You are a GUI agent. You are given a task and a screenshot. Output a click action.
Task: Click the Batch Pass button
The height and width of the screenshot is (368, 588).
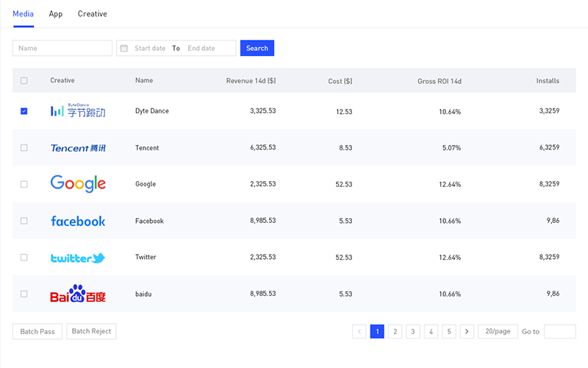(37, 332)
